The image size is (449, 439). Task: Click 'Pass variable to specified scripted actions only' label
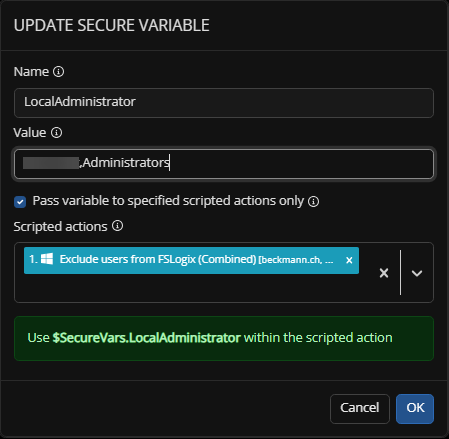[168, 201]
